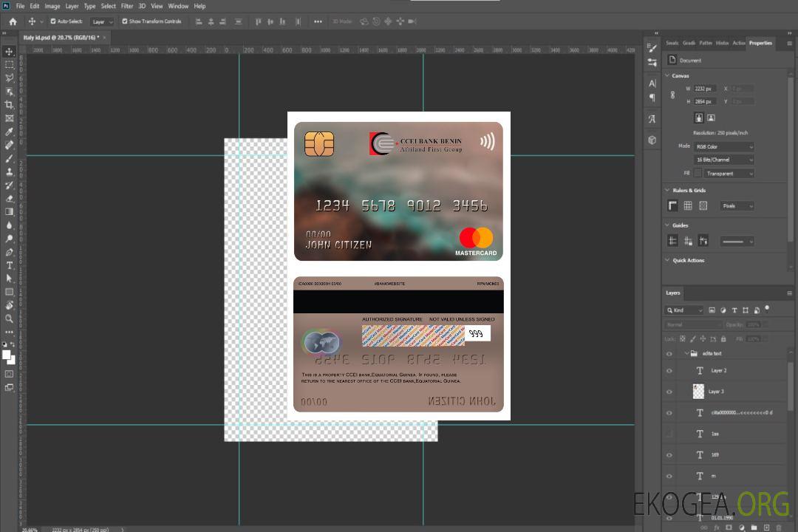Click the delete layer trash icon
Image resolution: width=798 pixels, height=532 pixels.
point(779,528)
